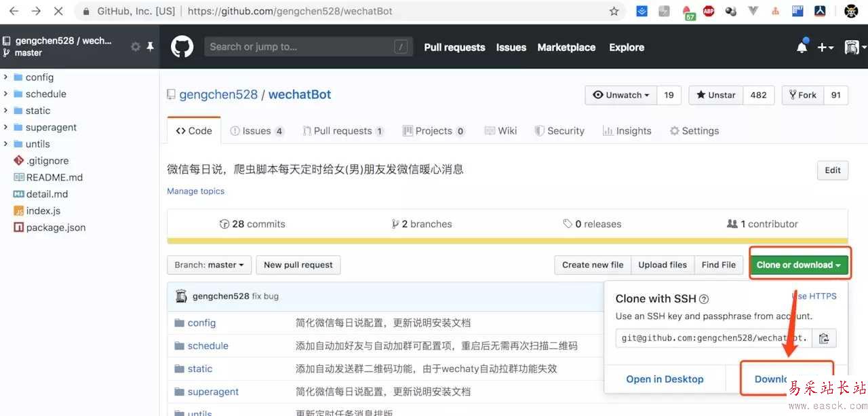This screenshot has height=416, width=868.
Task: Click the GitHub octocat logo
Action: coord(182,47)
